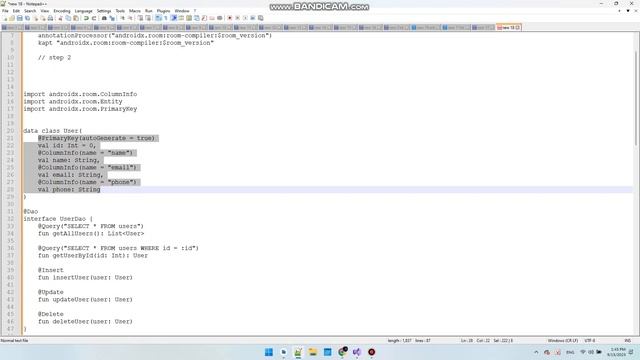
Task: Toggle the indent guide icon
Action: (x=174, y=18)
